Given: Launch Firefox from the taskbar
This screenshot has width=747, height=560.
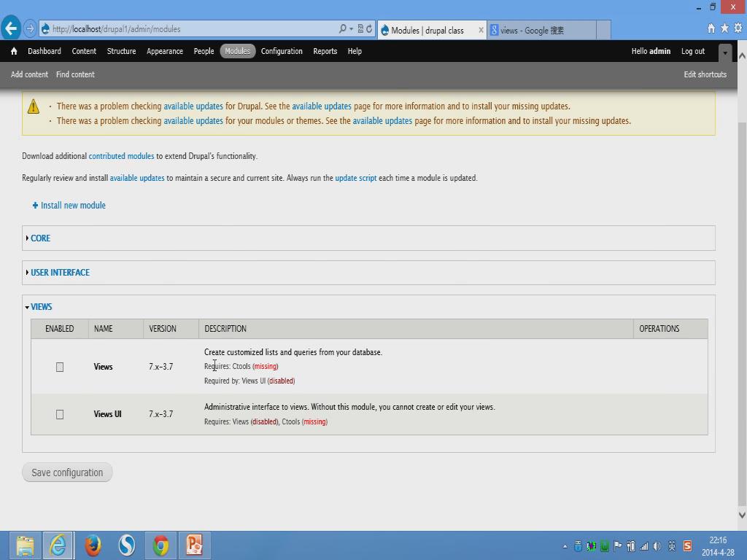Looking at the screenshot, I should [x=93, y=545].
